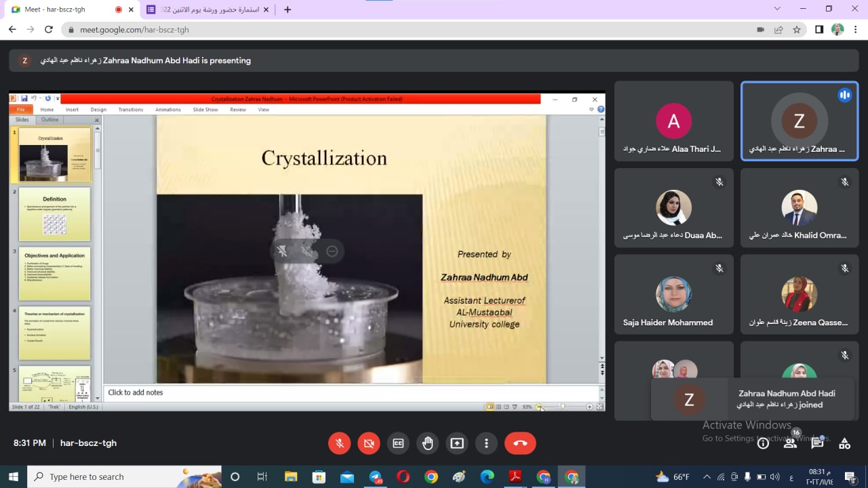Toggle present screen in Meet
Image resolution: width=868 pixels, height=488 pixels.
tap(456, 443)
